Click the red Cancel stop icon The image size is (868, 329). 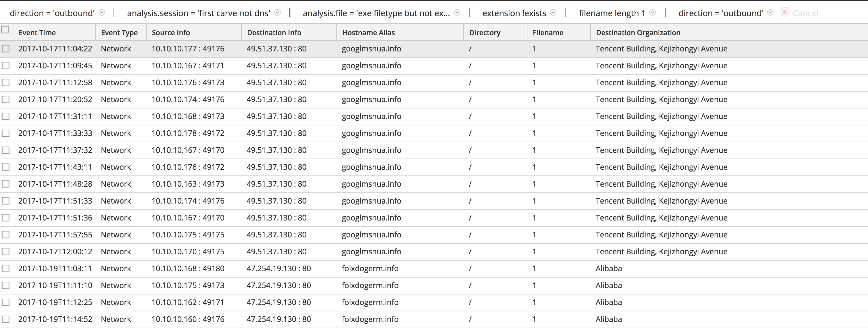[785, 12]
